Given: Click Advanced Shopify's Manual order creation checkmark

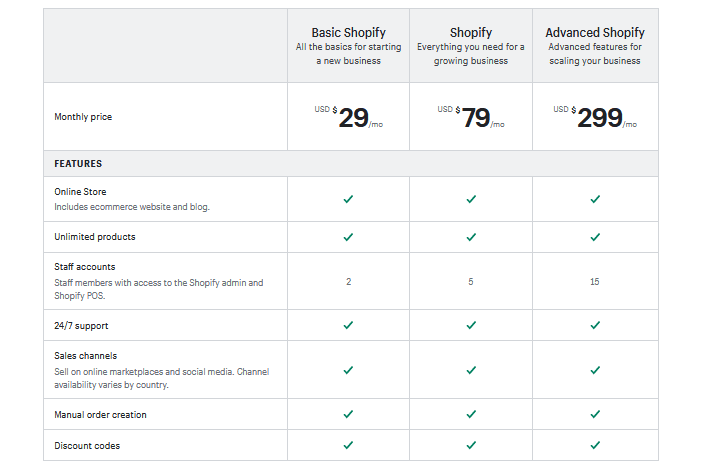Looking at the screenshot, I should pos(595,414).
